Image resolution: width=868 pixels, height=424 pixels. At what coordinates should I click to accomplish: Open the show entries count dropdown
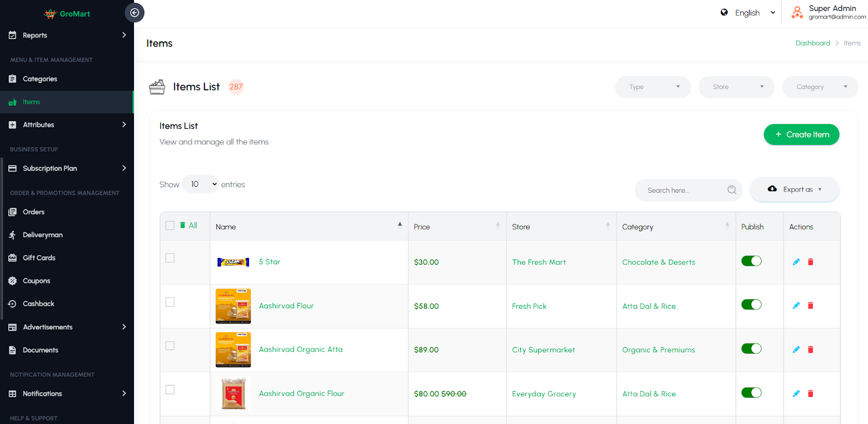[201, 184]
